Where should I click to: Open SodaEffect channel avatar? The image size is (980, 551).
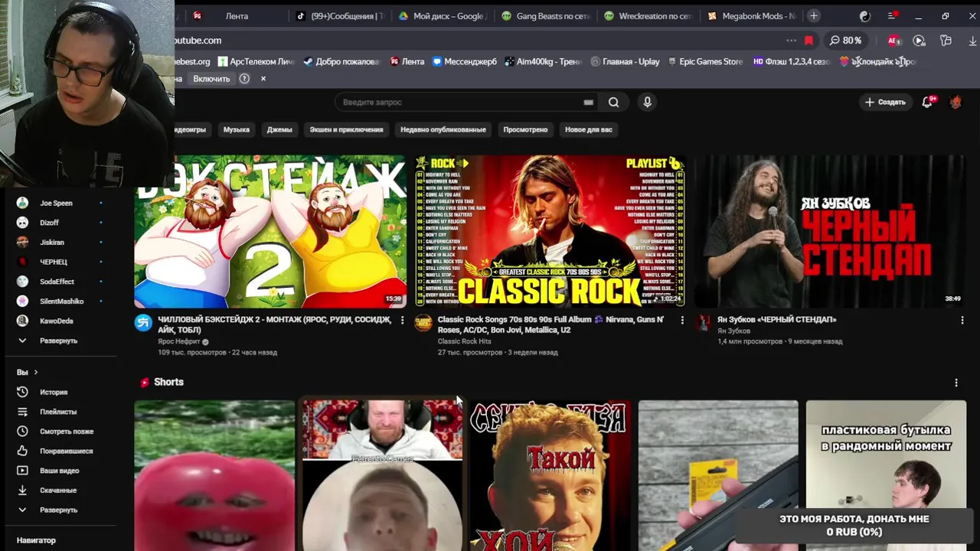click(22, 282)
